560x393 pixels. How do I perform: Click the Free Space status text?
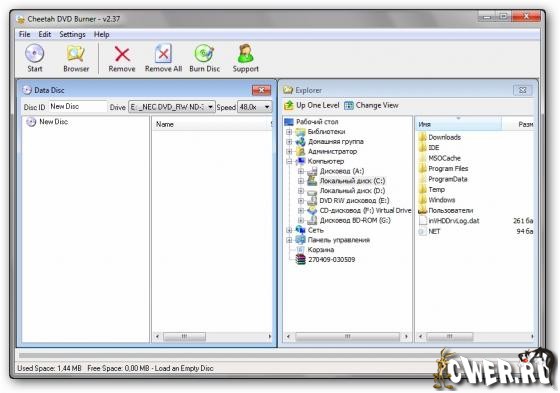(150, 368)
